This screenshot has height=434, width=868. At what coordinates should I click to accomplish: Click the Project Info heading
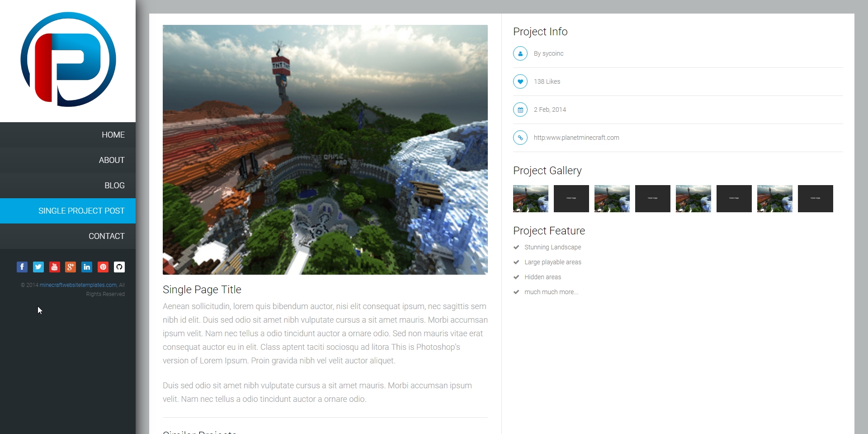[540, 32]
